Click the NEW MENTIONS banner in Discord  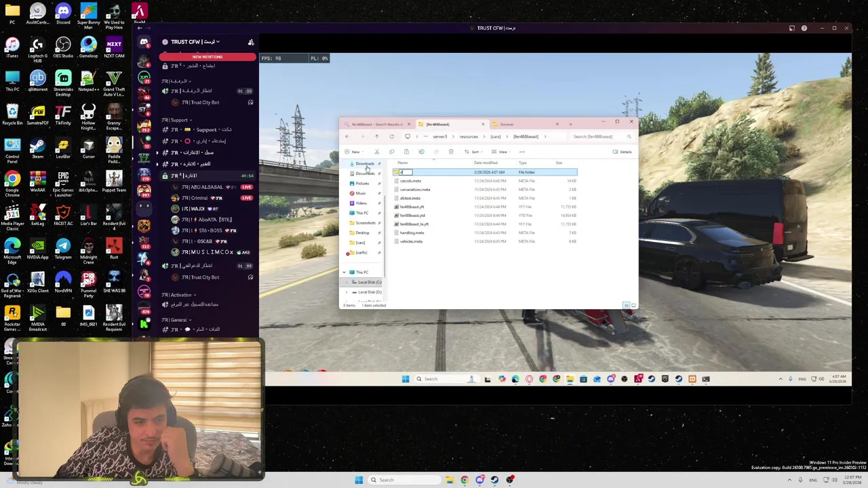[x=208, y=57]
